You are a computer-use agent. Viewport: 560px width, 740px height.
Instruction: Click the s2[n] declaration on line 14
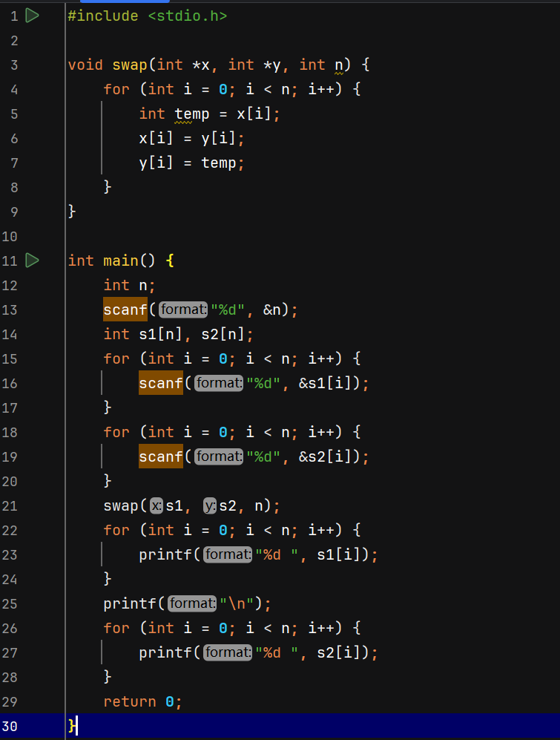click(227, 334)
